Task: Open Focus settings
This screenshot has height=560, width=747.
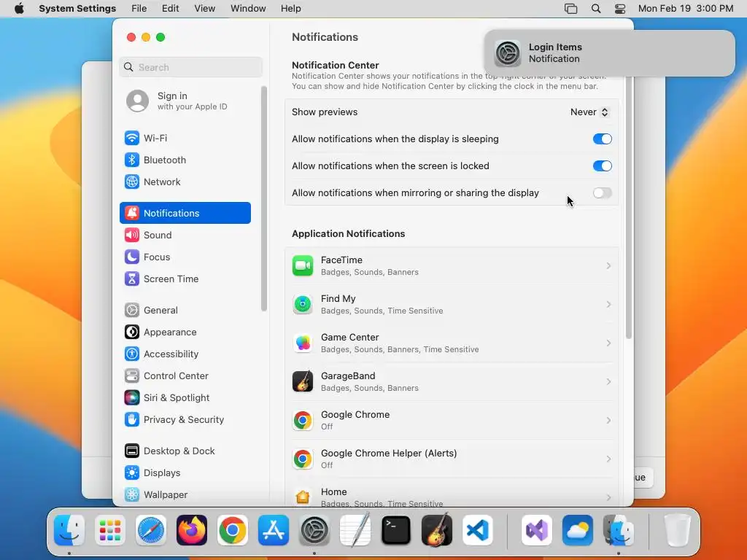Action: pyautogui.click(x=185, y=257)
